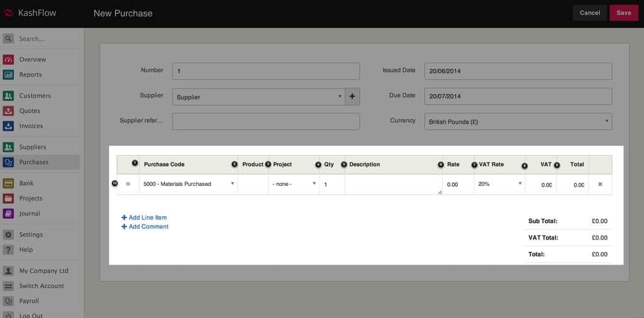Go to Suppliers in the sidebar menu

click(33, 147)
